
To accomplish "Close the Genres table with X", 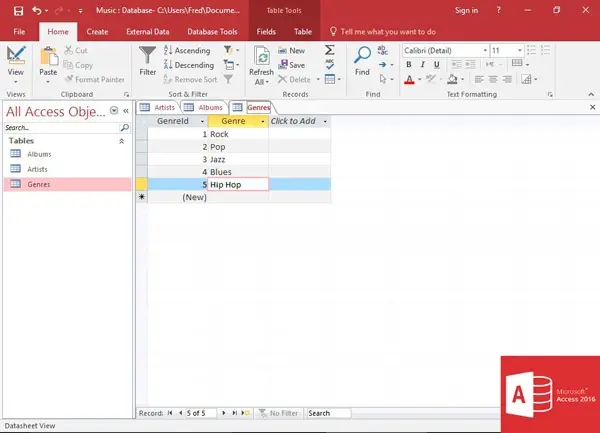I will tap(592, 107).
